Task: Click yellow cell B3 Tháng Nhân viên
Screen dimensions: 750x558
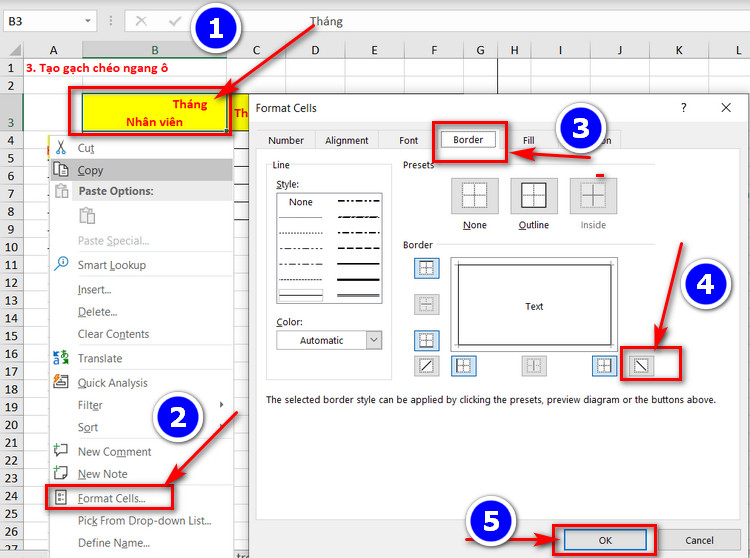Action: [154, 112]
